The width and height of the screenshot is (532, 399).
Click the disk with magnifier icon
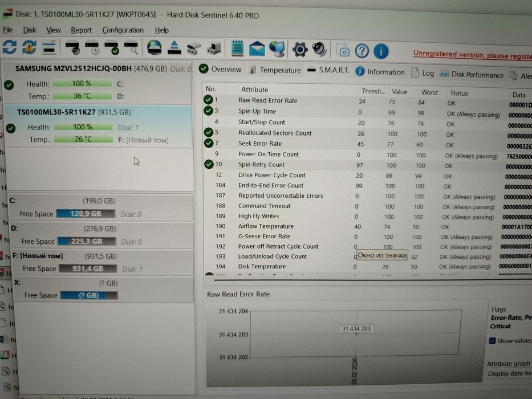click(131, 48)
